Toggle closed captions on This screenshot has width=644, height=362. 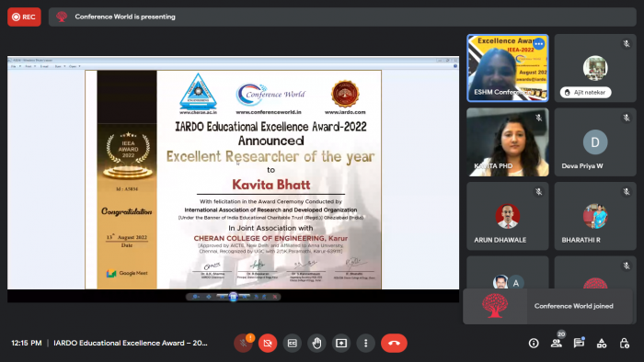click(292, 343)
